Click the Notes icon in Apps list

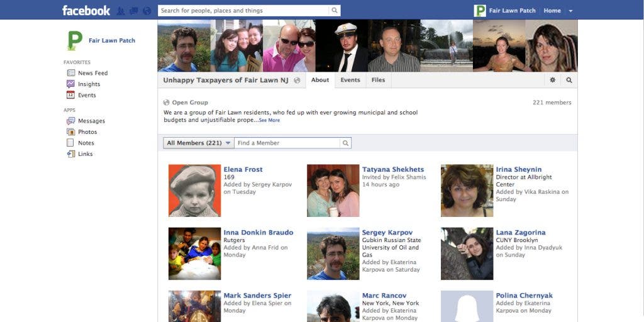coord(70,143)
